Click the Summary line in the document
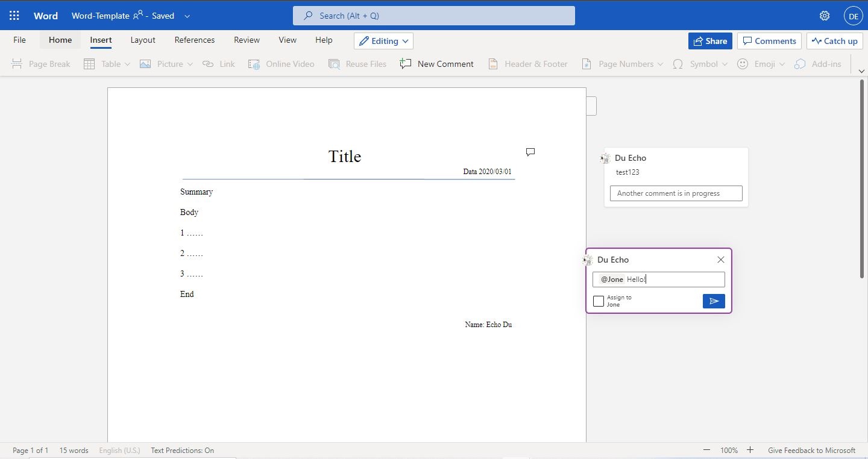This screenshot has width=868, height=459. point(197,192)
